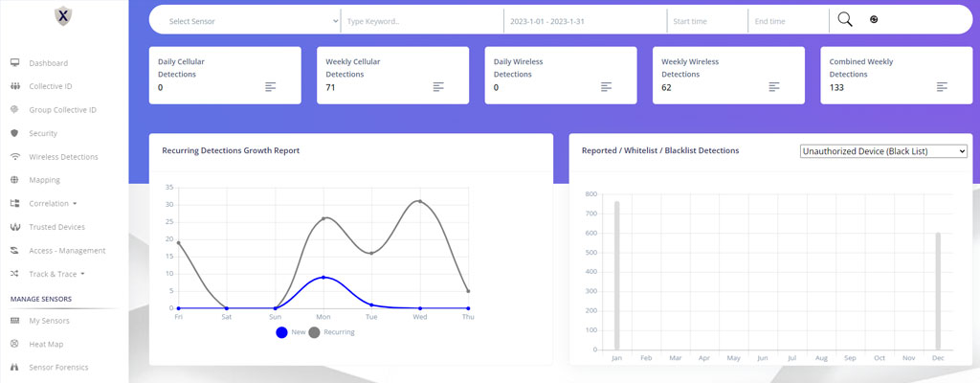Open the Weekly Wireless Detections list icon

pos(774,87)
